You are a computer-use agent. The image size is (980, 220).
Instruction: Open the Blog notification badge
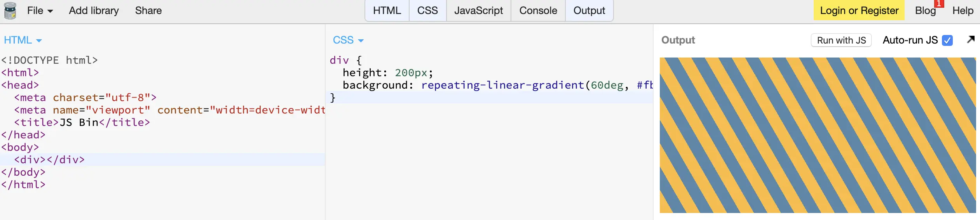pyautogui.click(x=939, y=3)
